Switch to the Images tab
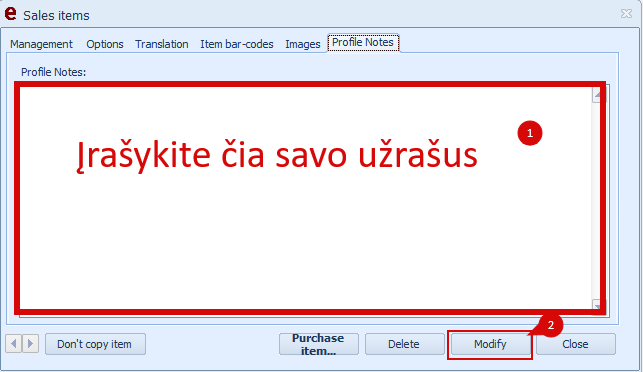This screenshot has width=643, height=372. coord(303,44)
